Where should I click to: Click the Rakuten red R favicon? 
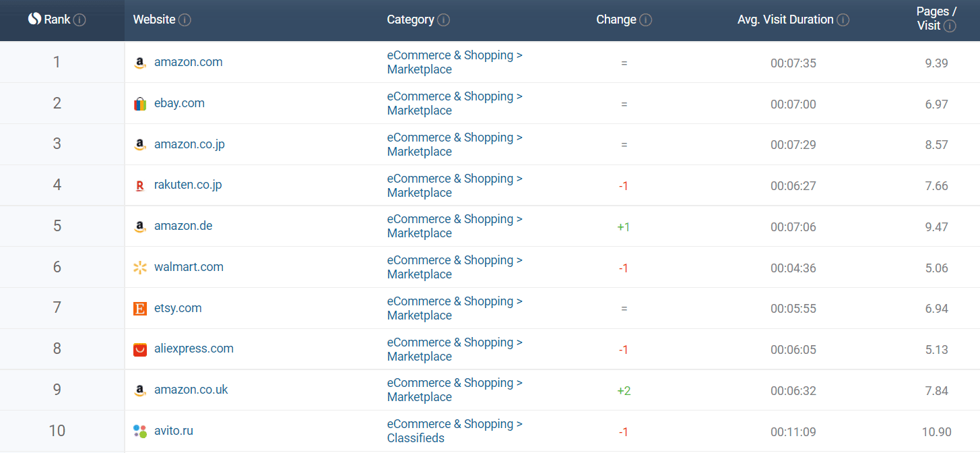140,185
